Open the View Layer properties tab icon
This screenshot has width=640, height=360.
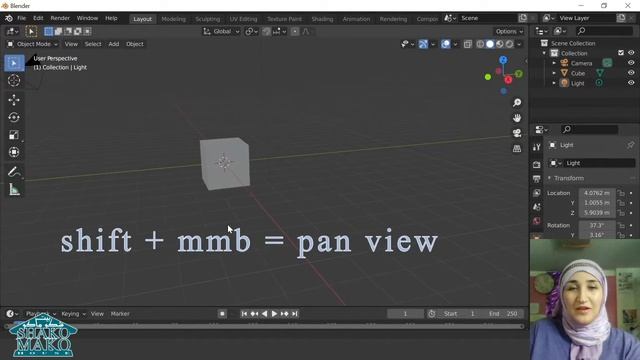tap(537, 193)
